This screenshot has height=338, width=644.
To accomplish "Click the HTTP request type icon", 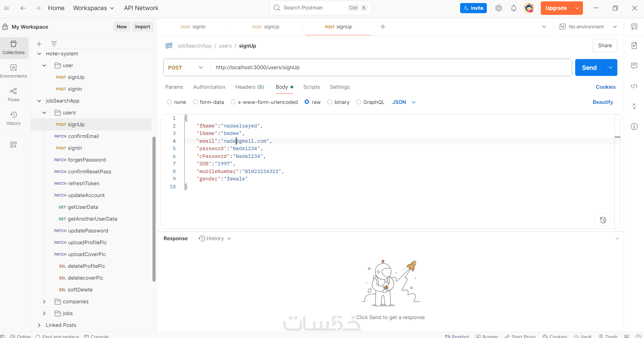I will 169,46.
